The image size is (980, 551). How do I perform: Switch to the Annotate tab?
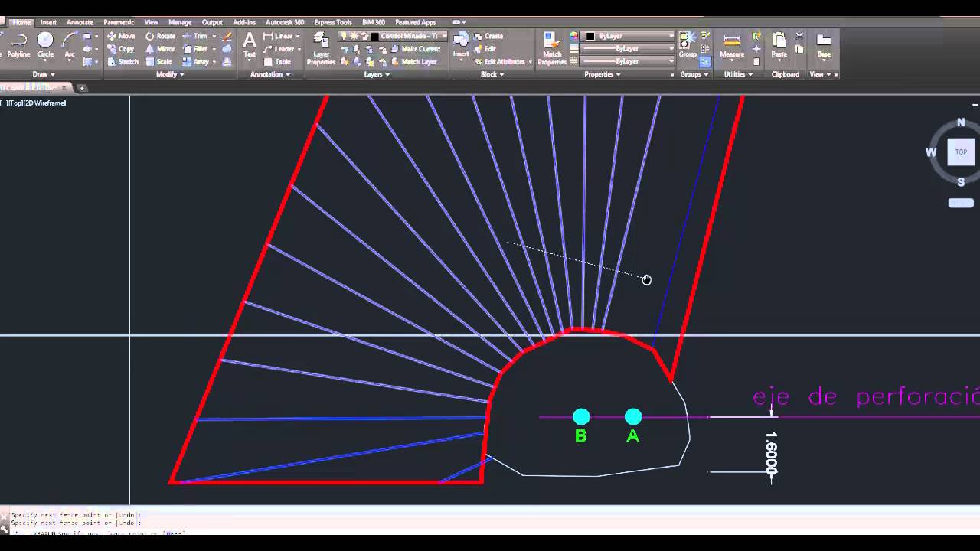click(x=80, y=22)
